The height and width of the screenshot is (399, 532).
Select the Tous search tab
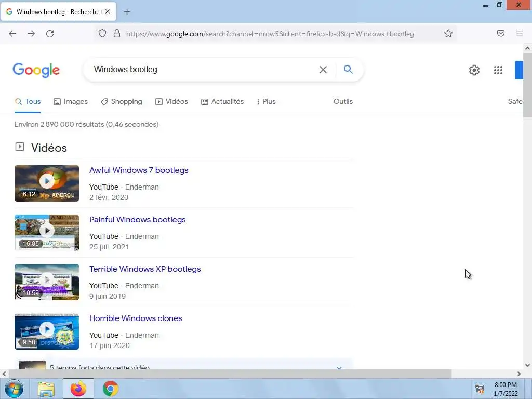[x=28, y=101]
